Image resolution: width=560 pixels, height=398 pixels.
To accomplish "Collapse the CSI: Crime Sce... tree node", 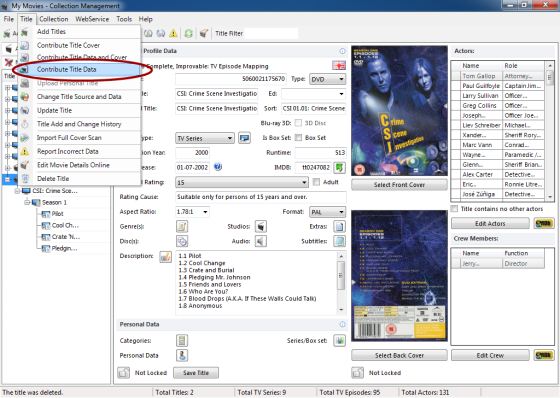I will pos(17,191).
